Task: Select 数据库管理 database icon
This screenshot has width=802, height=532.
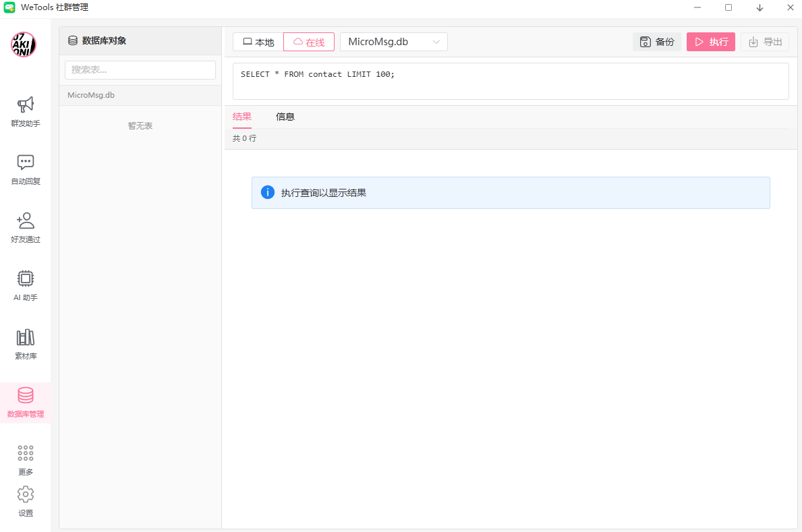Action: [26, 396]
